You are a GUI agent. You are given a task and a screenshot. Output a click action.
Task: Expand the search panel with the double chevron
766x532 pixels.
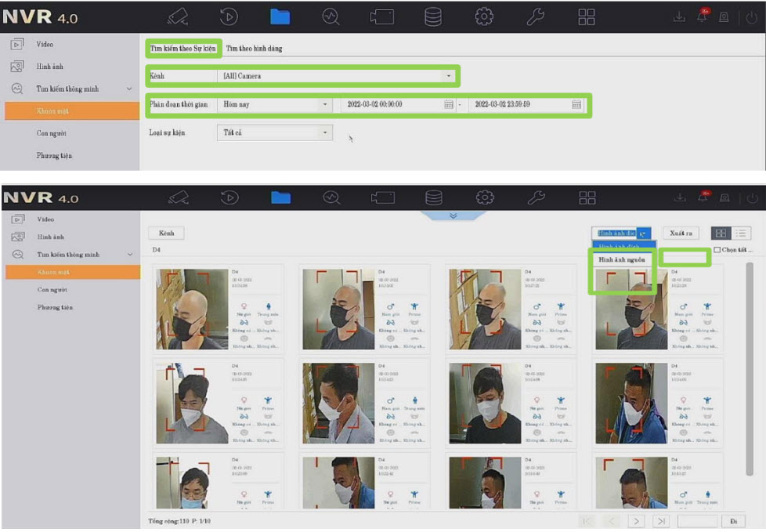pos(453,215)
